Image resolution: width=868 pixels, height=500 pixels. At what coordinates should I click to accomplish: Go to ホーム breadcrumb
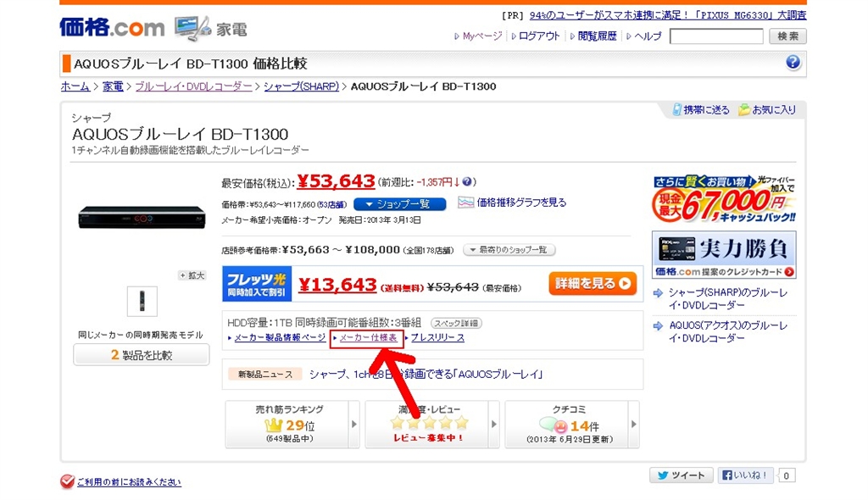(x=75, y=86)
